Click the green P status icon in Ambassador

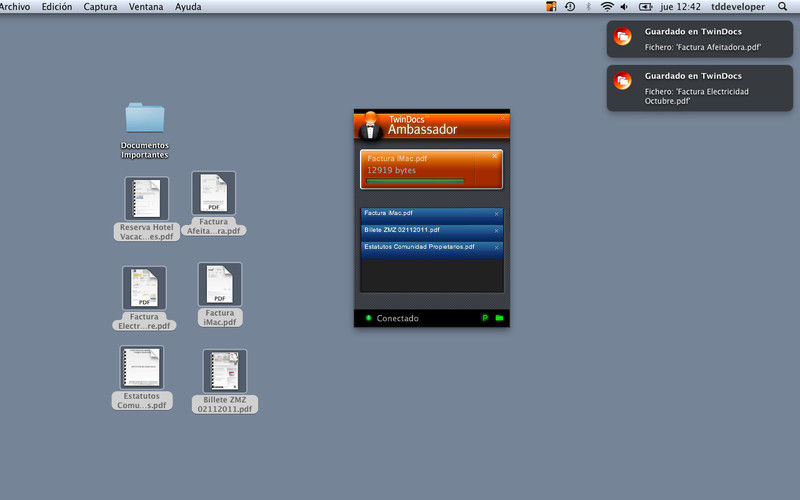tap(485, 318)
